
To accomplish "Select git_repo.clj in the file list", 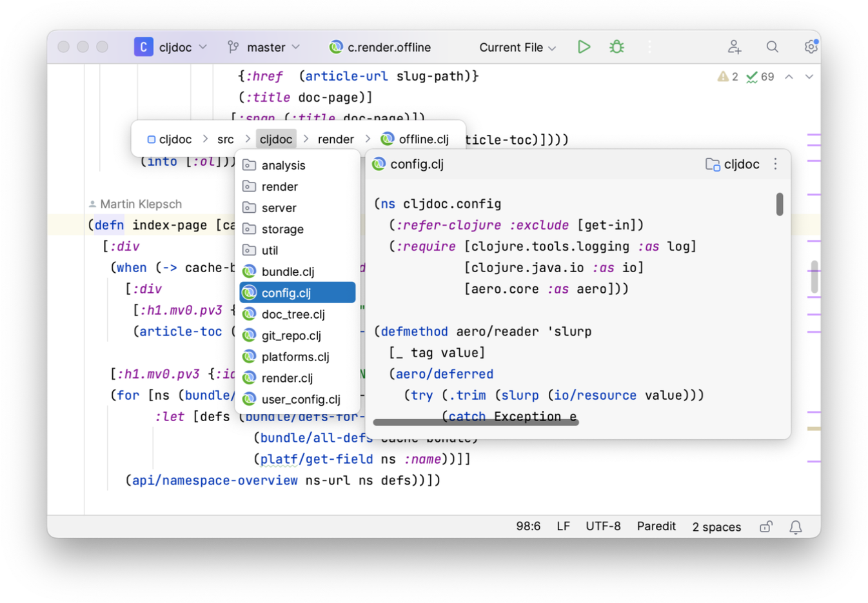I will click(x=297, y=335).
